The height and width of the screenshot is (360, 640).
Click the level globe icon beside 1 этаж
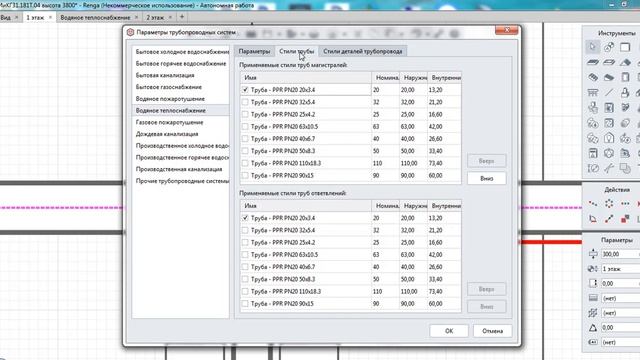(x=593, y=269)
